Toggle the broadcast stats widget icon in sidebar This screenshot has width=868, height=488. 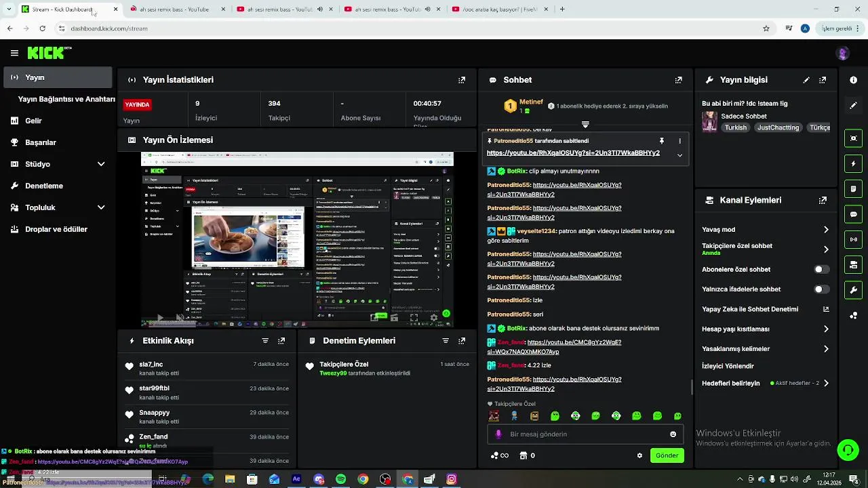point(853,239)
